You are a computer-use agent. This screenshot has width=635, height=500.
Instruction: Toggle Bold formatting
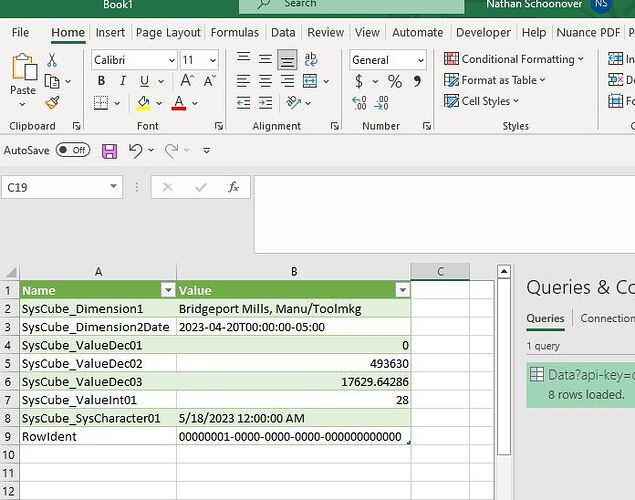coord(101,81)
